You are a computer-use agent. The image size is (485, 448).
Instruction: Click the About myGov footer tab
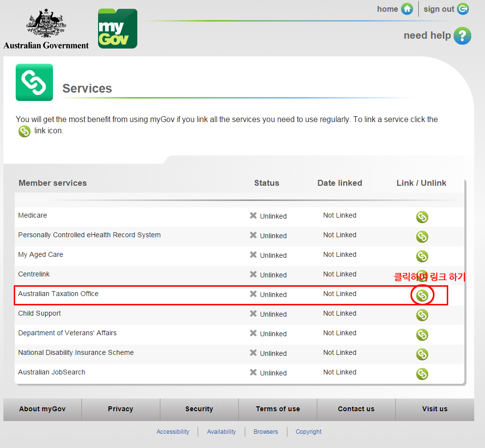coord(42,409)
